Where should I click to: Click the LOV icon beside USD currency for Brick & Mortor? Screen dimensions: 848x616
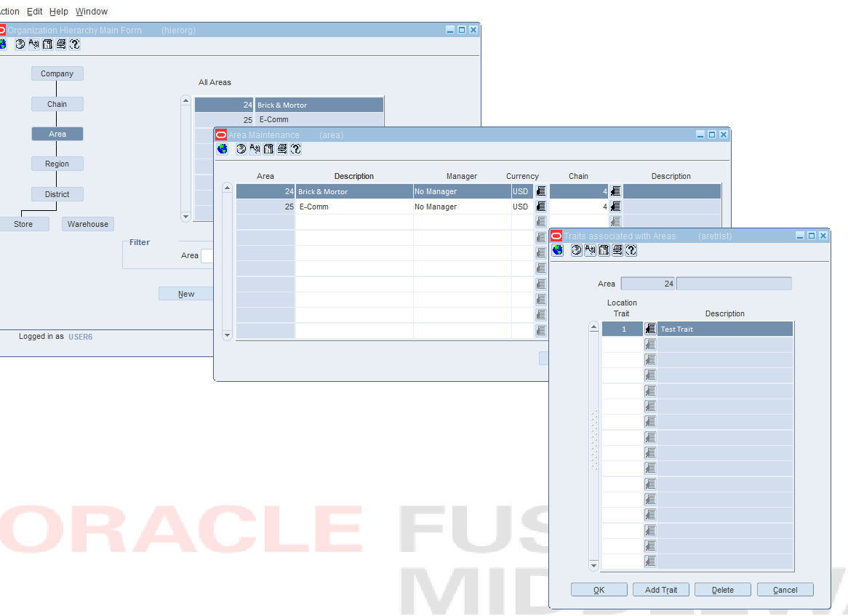tap(540, 191)
